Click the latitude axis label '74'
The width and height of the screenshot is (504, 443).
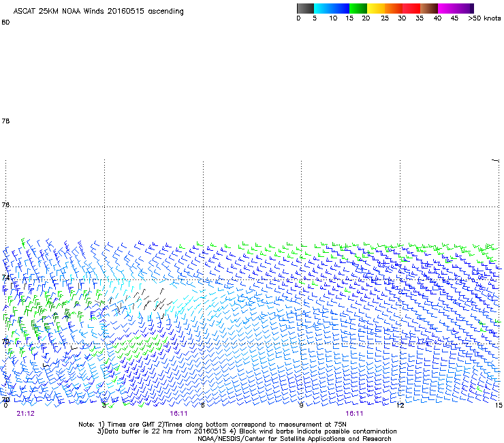pos(5,277)
